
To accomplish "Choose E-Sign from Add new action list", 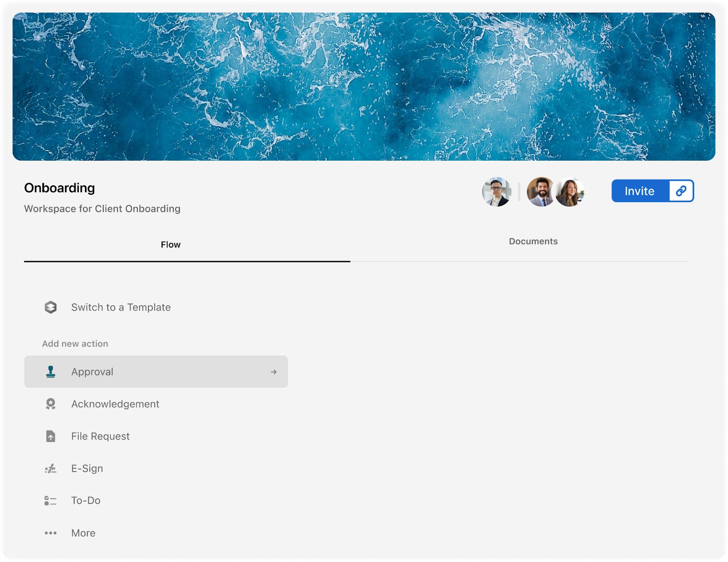I will [87, 468].
